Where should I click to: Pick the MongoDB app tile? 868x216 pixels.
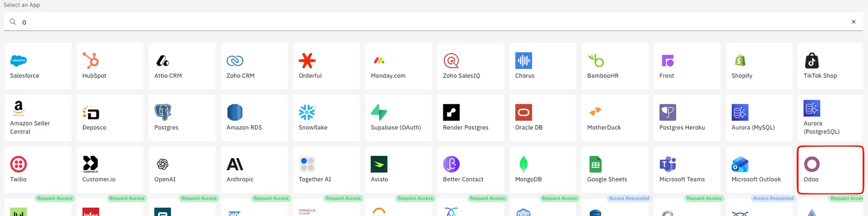pyautogui.click(x=543, y=170)
